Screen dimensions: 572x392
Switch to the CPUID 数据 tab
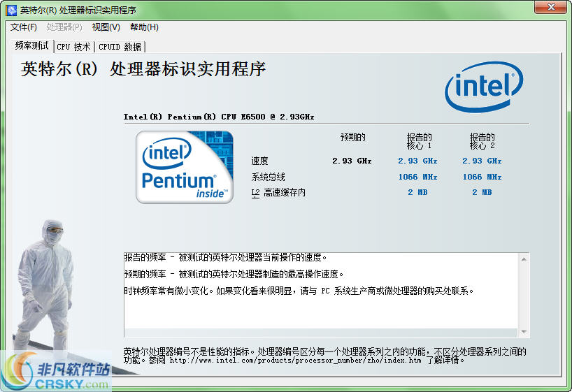click(120, 47)
